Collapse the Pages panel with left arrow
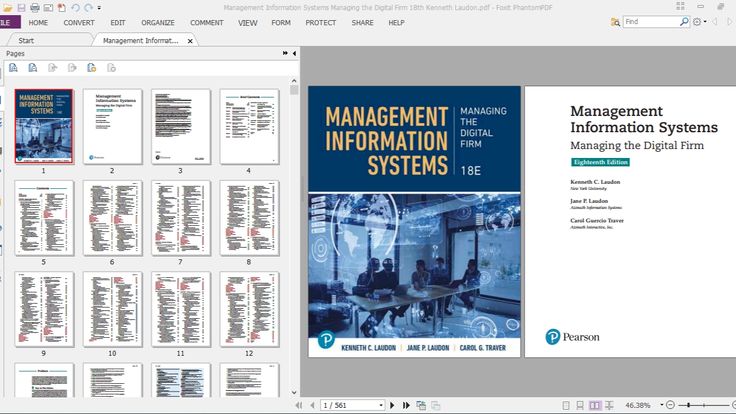Viewport: 736px width, 414px height. [x=294, y=54]
